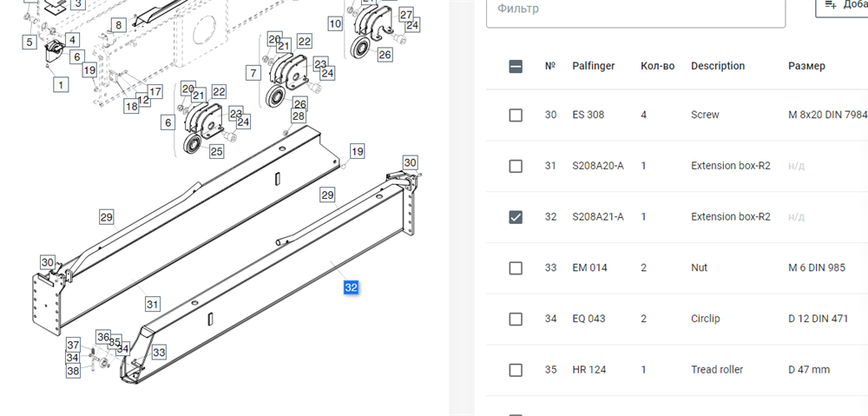
Task: Click callout label 4 on the diagram
Action: [x=73, y=39]
